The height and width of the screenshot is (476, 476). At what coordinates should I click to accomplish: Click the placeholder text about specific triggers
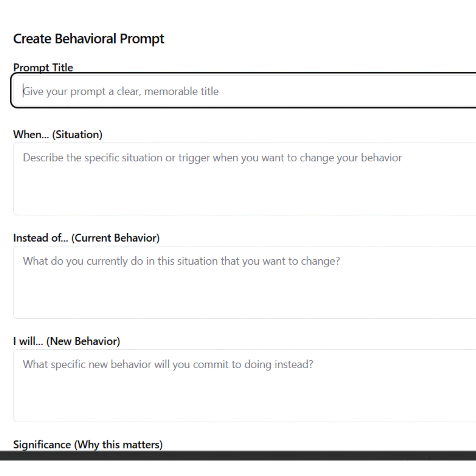click(x=212, y=157)
